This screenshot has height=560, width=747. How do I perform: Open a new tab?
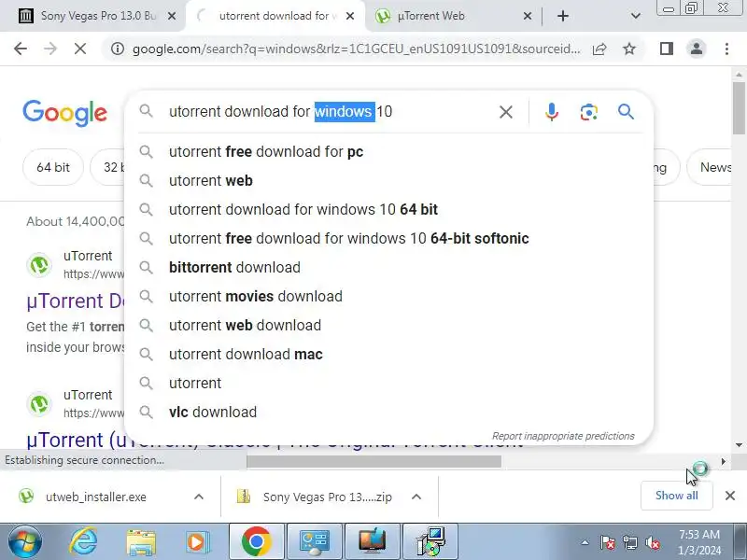(563, 16)
